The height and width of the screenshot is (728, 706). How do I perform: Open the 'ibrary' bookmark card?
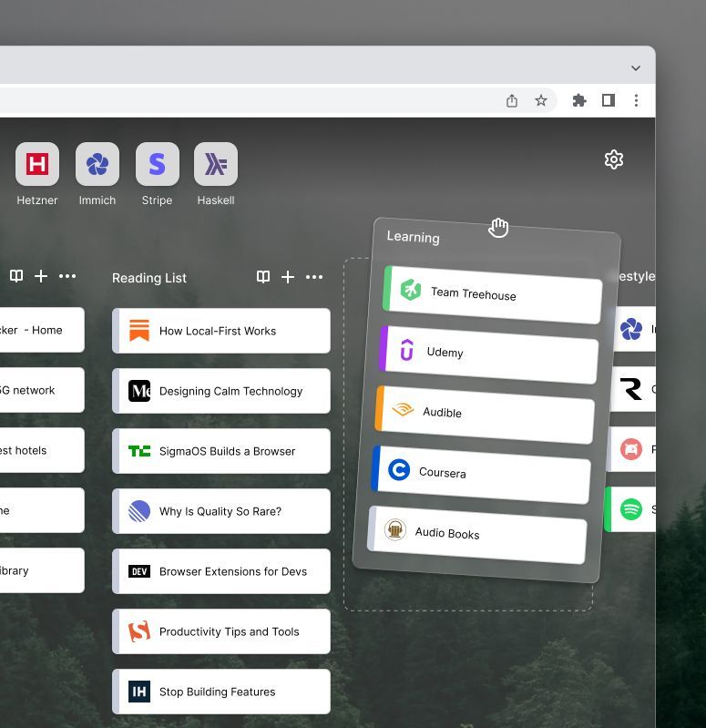[x=42, y=570]
